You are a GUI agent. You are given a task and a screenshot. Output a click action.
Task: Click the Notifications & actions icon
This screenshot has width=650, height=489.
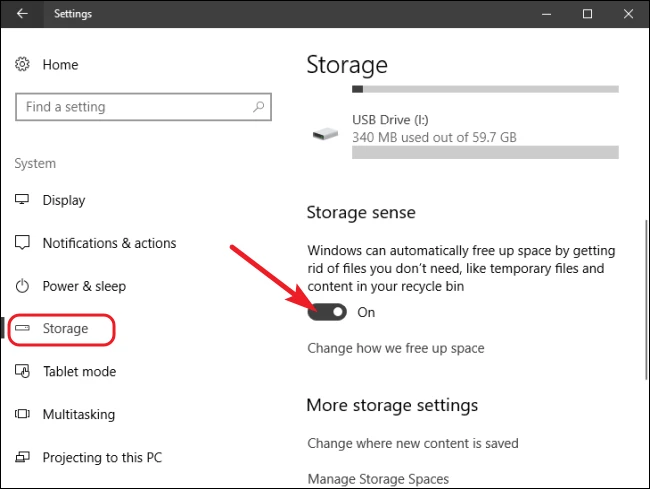click(23, 243)
